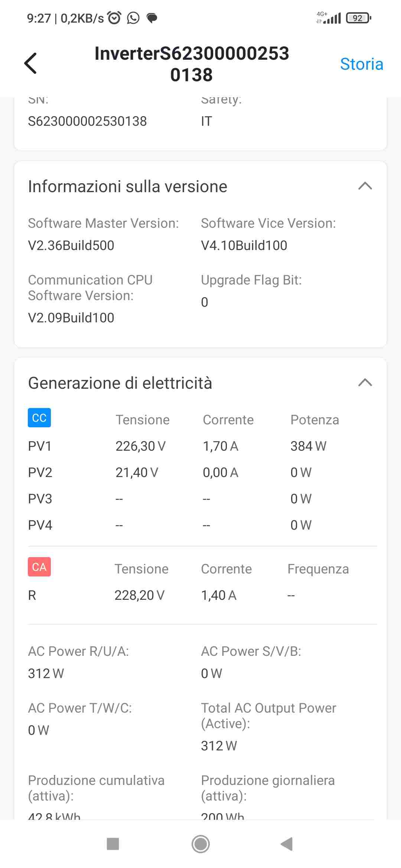Tap the chat bubble notification icon
This screenshot has height=868, width=401.
(152, 18)
